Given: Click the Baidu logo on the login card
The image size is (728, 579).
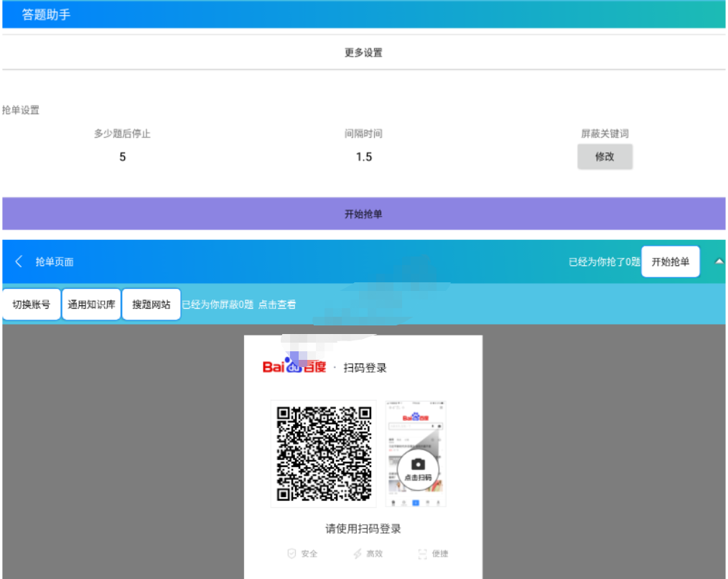Looking at the screenshot, I should point(294,367).
